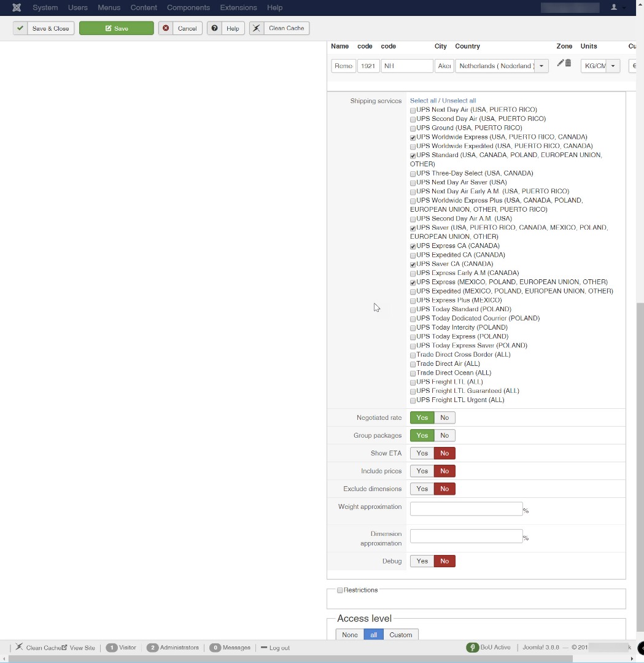Viewport: 644px width, 663px height.
Task: Click the Select all link
Action: tap(423, 101)
